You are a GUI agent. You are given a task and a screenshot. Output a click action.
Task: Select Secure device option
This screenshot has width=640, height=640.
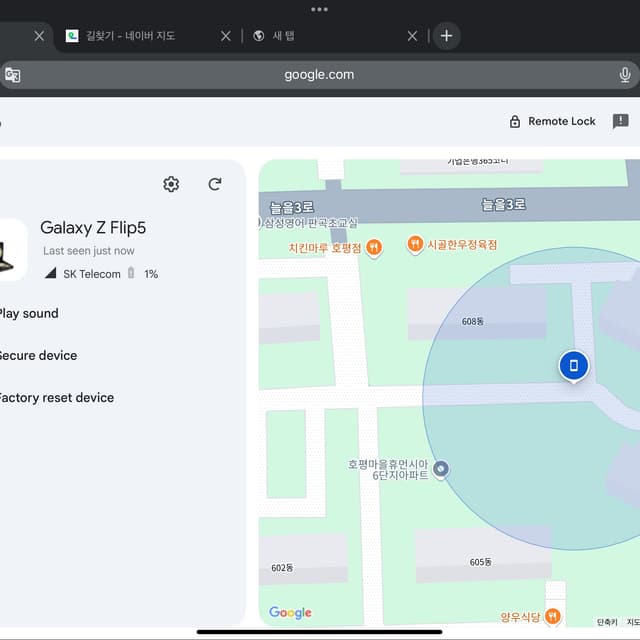(38, 356)
